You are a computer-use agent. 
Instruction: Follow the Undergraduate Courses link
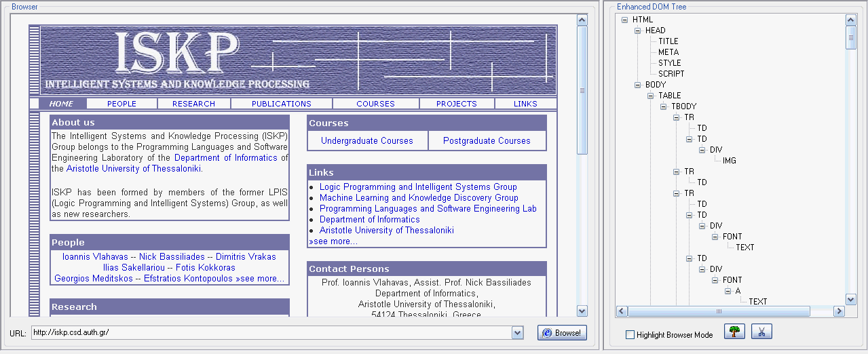tap(367, 141)
